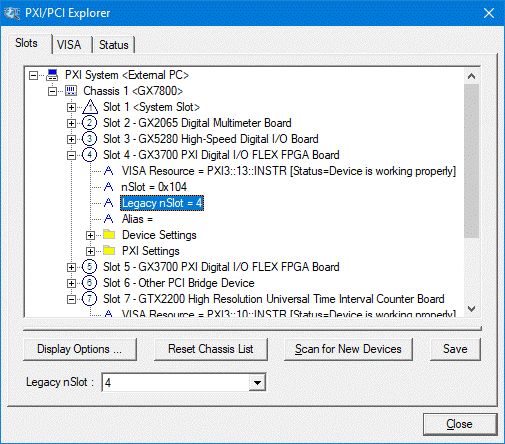The image size is (505, 444).
Task: Expand Slot 6 Other PCI Bridge node
Action: tap(71, 283)
